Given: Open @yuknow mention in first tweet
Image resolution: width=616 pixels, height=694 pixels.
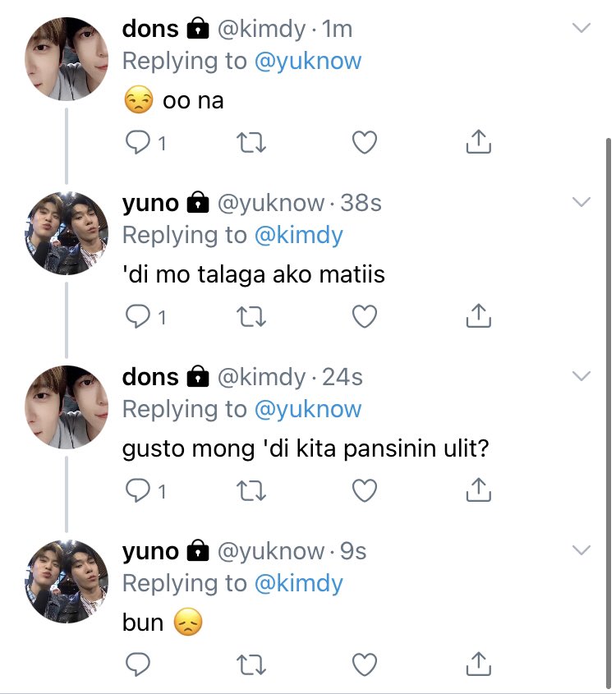Looking at the screenshot, I should coord(308,61).
